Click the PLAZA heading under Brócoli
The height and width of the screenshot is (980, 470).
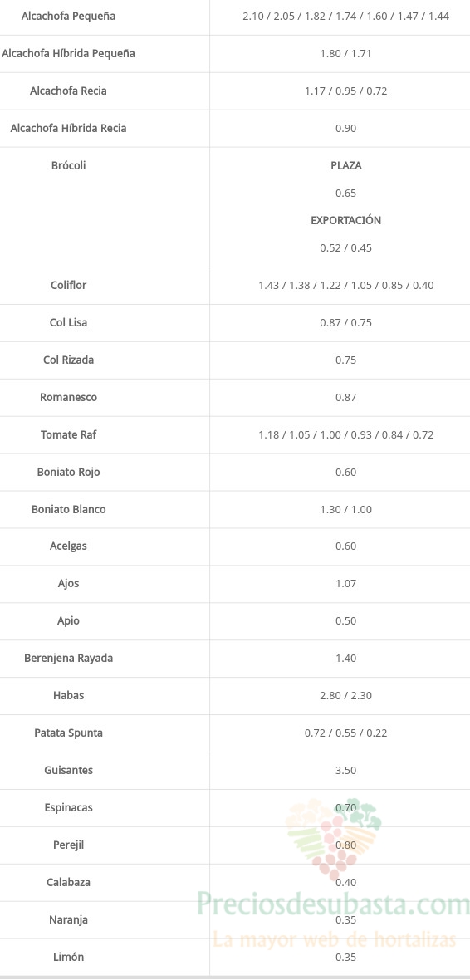345,165
